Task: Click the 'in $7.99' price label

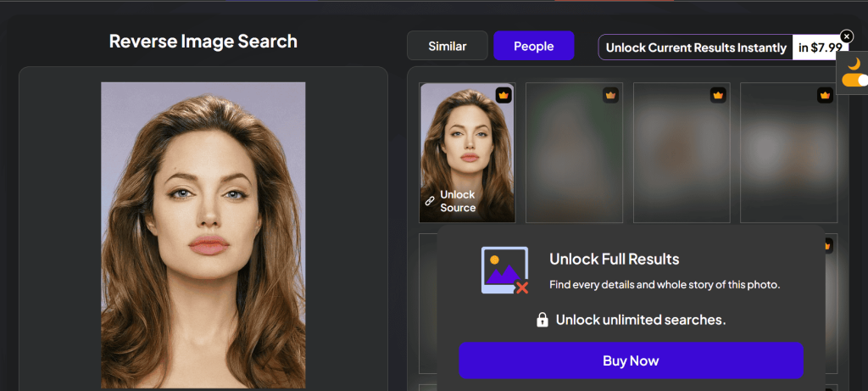Action: coord(820,47)
